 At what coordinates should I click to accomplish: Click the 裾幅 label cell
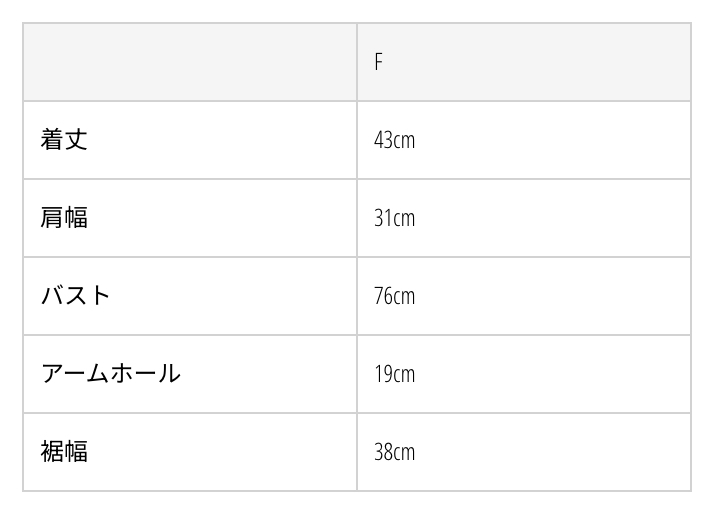click(x=64, y=451)
